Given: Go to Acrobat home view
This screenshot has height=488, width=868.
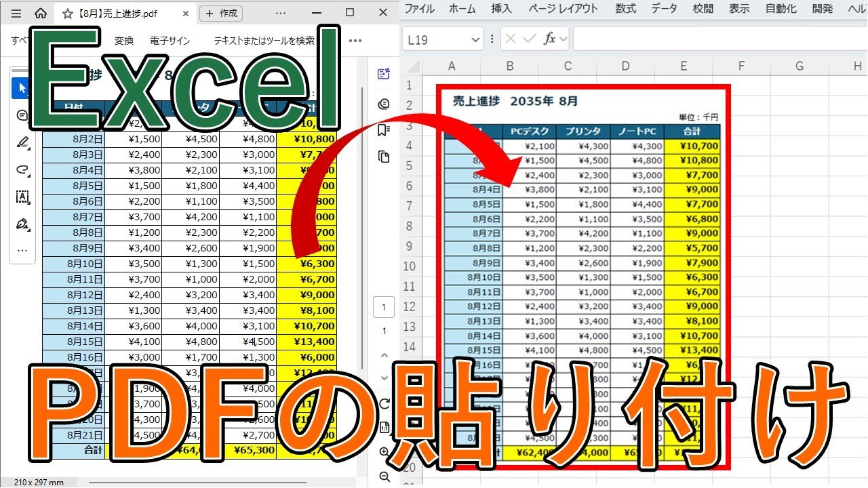Looking at the screenshot, I should pos(41,13).
